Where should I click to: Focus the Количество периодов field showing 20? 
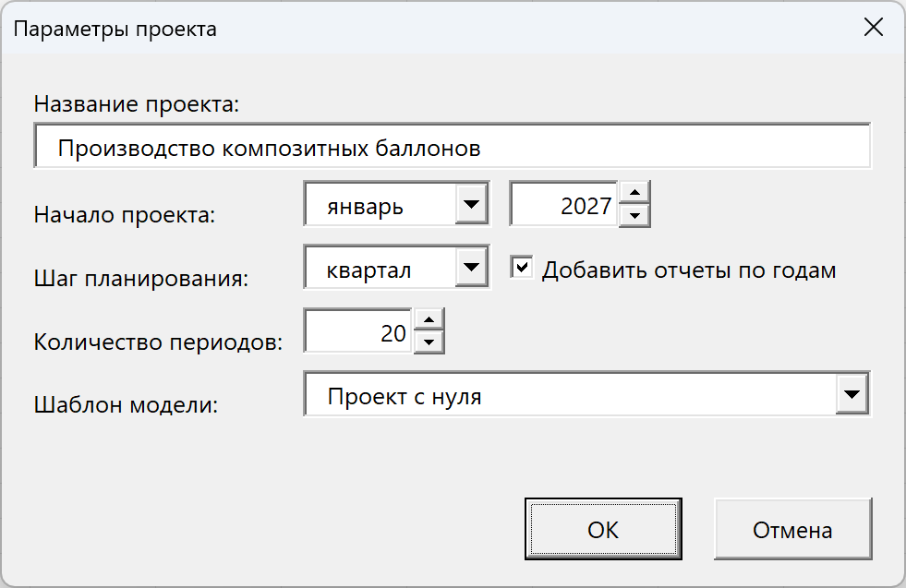[x=358, y=331]
